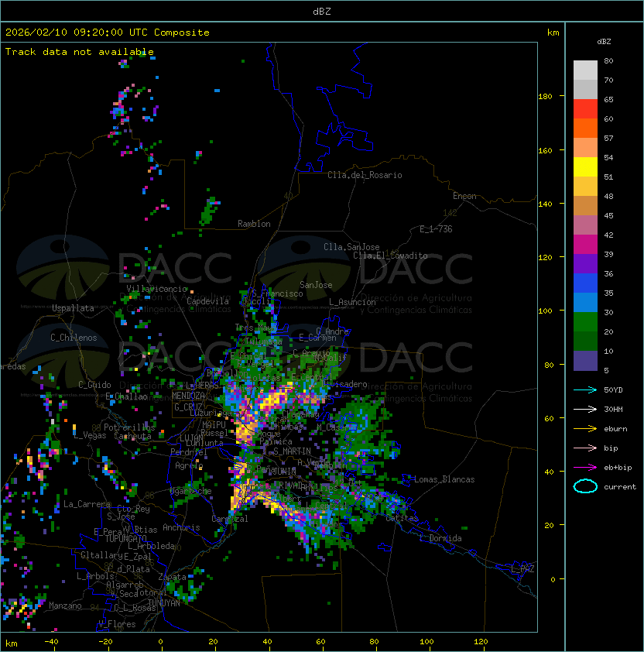Select the 'Clla.El_Cavadito' map label

pyautogui.click(x=390, y=256)
